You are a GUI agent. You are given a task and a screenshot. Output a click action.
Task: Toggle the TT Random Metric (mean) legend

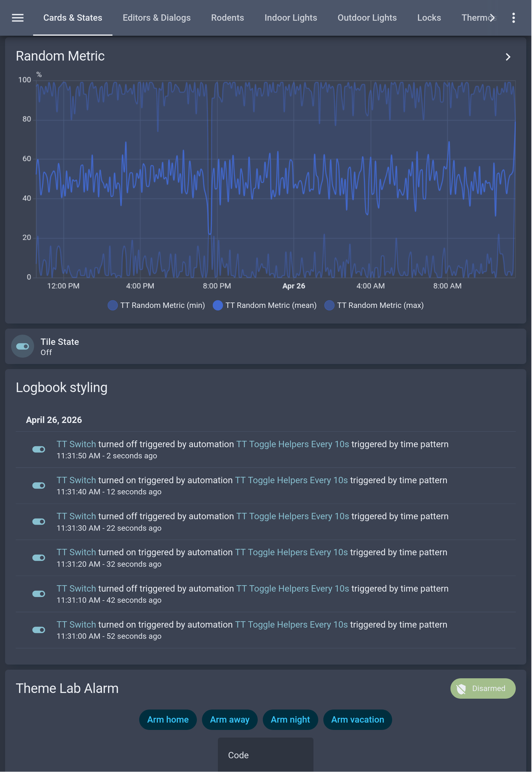[265, 305]
